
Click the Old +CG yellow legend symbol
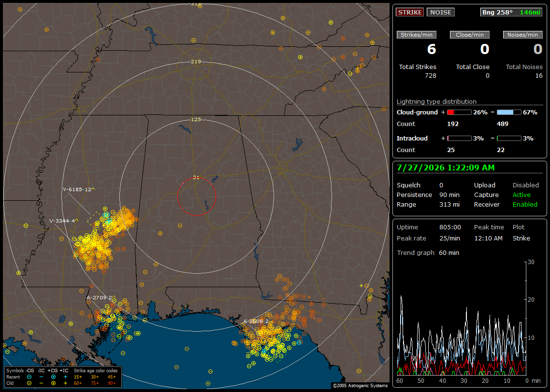coord(53,383)
